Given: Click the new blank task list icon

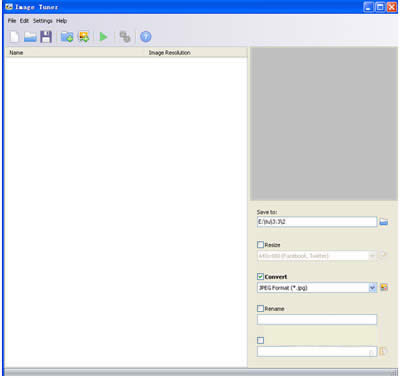Looking at the screenshot, I should pyautogui.click(x=14, y=37).
